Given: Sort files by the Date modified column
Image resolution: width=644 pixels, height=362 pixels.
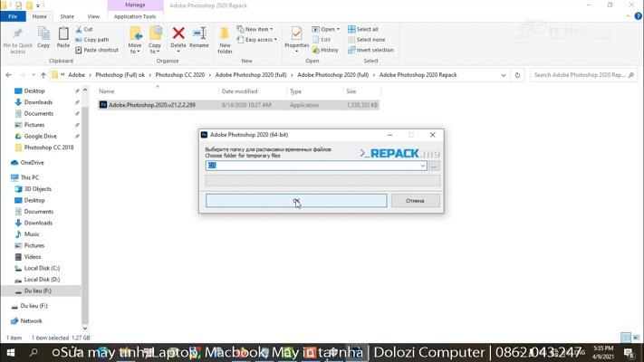Looking at the screenshot, I should point(240,91).
